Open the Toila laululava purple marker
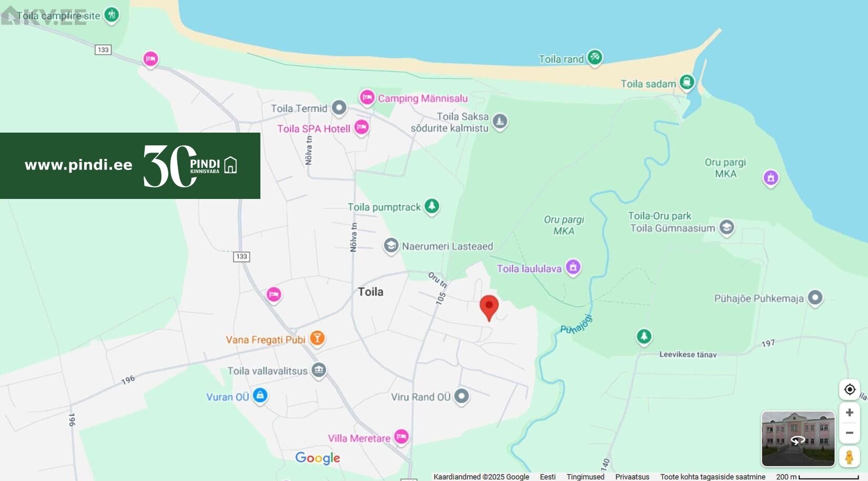This screenshot has width=868, height=481. tap(573, 267)
